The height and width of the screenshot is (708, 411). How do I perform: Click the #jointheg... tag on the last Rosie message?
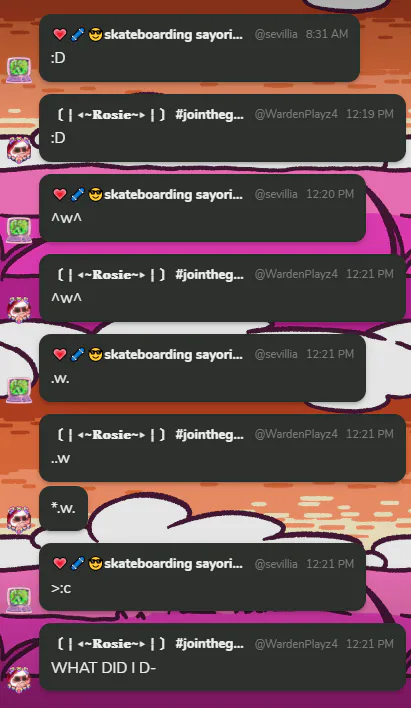tap(210, 644)
